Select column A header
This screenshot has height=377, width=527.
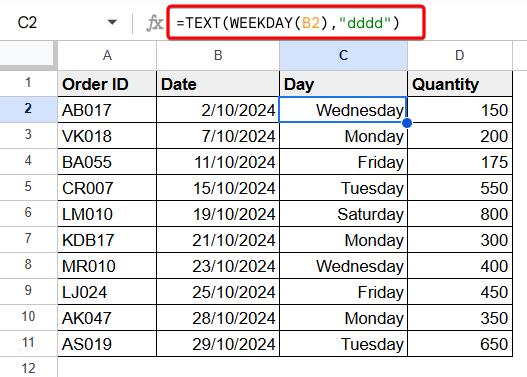107,56
